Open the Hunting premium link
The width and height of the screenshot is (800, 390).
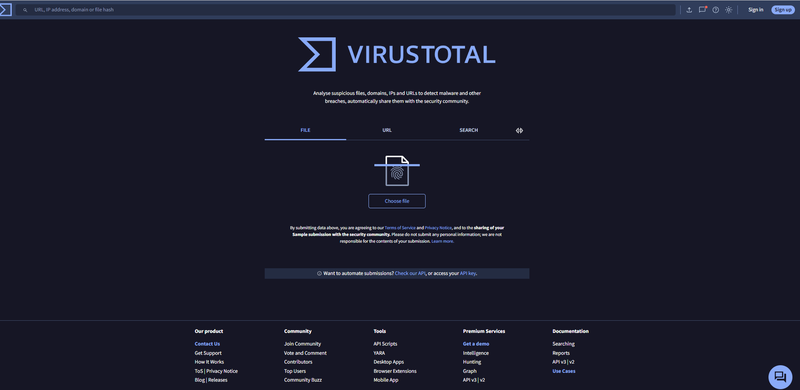(472, 362)
